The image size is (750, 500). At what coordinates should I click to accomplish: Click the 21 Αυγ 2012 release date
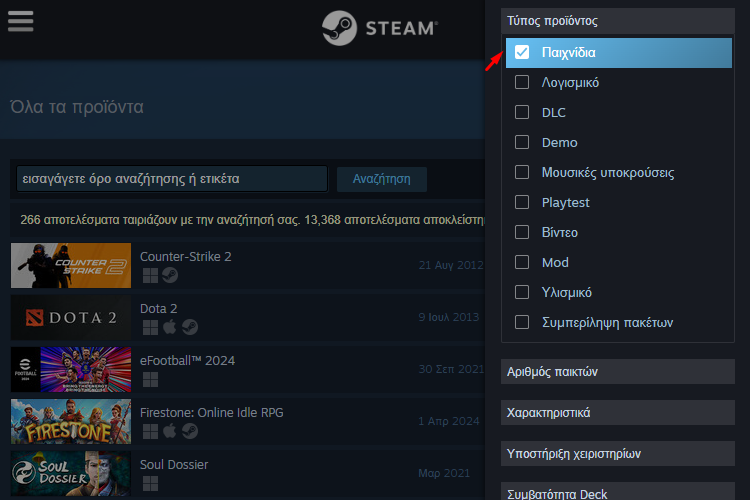pos(451,265)
